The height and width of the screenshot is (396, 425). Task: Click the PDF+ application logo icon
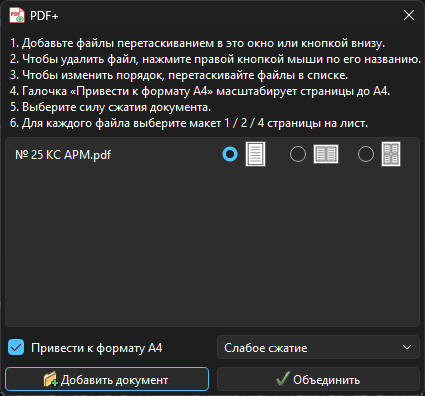pyautogui.click(x=17, y=15)
